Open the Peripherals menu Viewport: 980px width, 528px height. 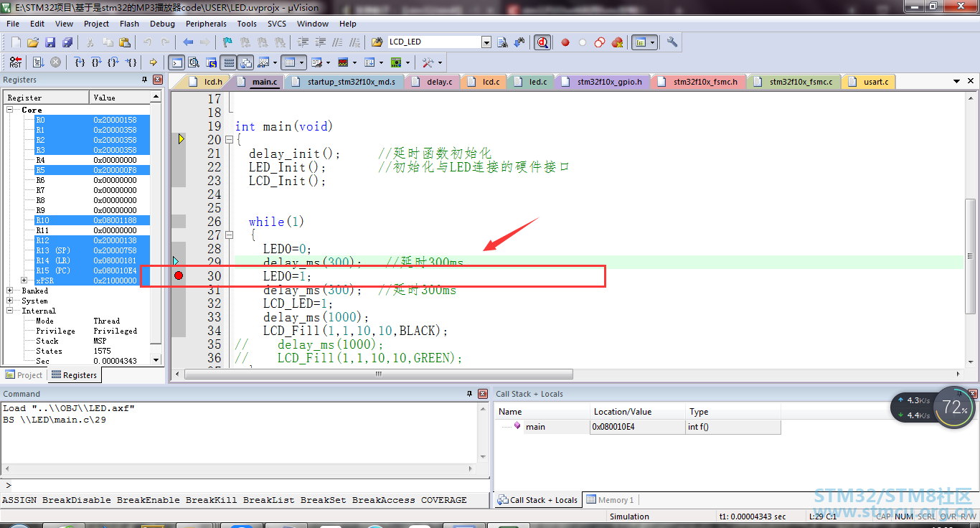[206, 24]
